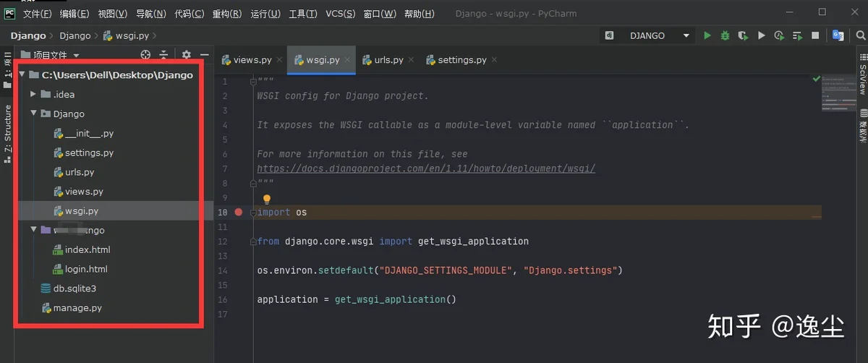
Task: Click the bold Django breadcrumb in navigation bar
Action: (x=27, y=35)
